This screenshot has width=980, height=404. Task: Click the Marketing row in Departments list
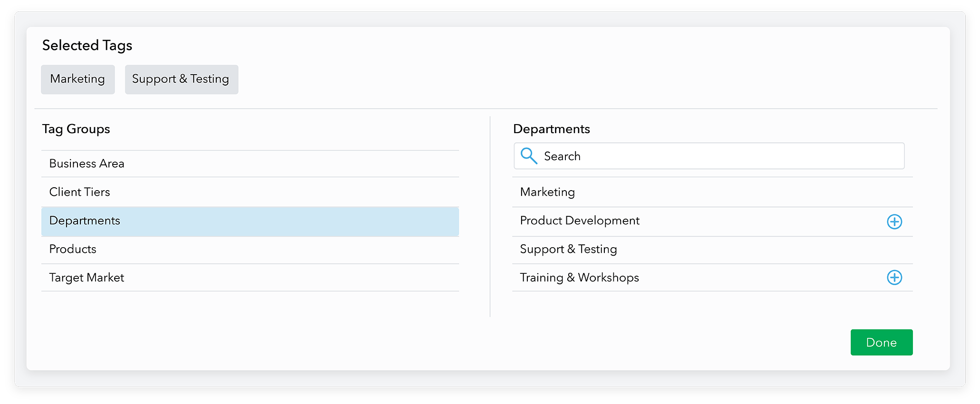click(712, 192)
